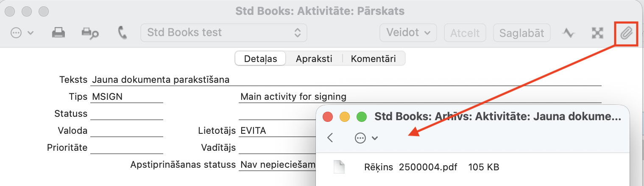The width and height of the screenshot is (644, 186).
Task: Switch to the Apraksti tab
Action: point(314,59)
